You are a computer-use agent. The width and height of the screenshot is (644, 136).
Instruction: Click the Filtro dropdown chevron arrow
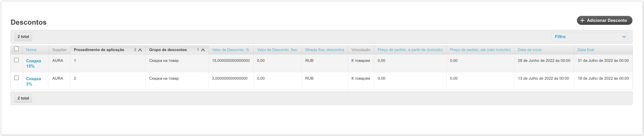(624, 37)
